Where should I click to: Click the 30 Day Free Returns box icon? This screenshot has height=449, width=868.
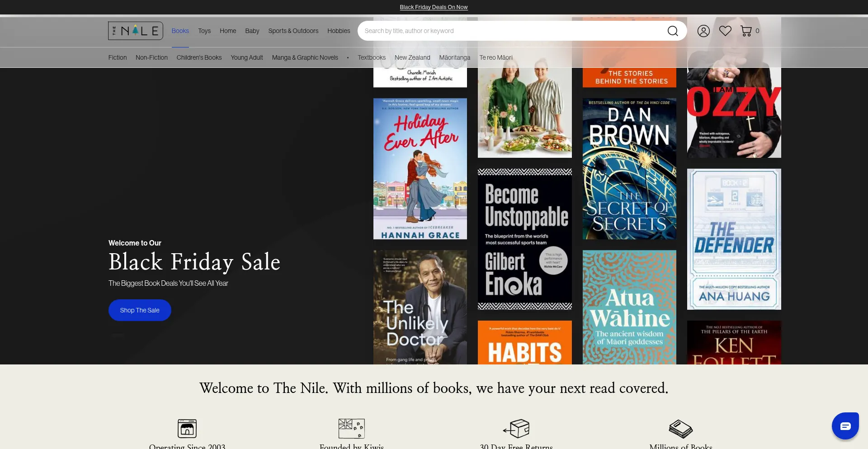pyautogui.click(x=516, y=428)
